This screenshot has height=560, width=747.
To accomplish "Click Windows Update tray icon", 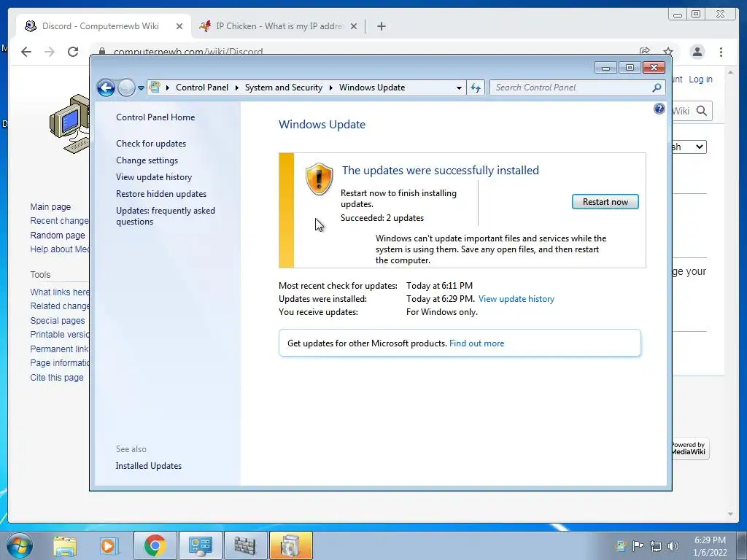I will tap(620, 545).
